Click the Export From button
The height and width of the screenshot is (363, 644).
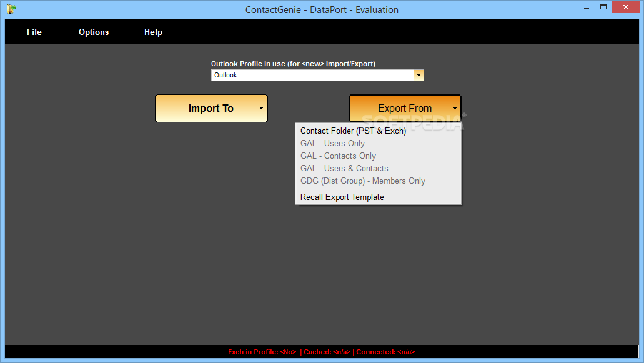405,109
